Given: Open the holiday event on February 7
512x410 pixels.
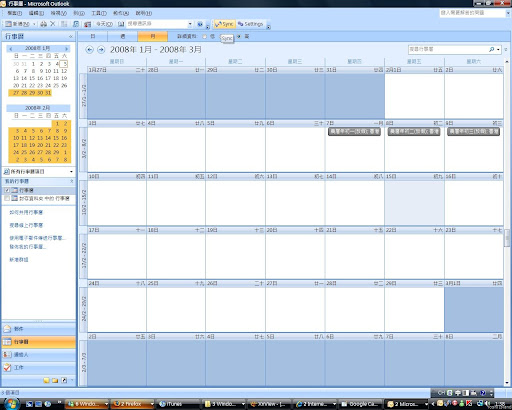Looking at the screenshot, I should click(354, 132).
